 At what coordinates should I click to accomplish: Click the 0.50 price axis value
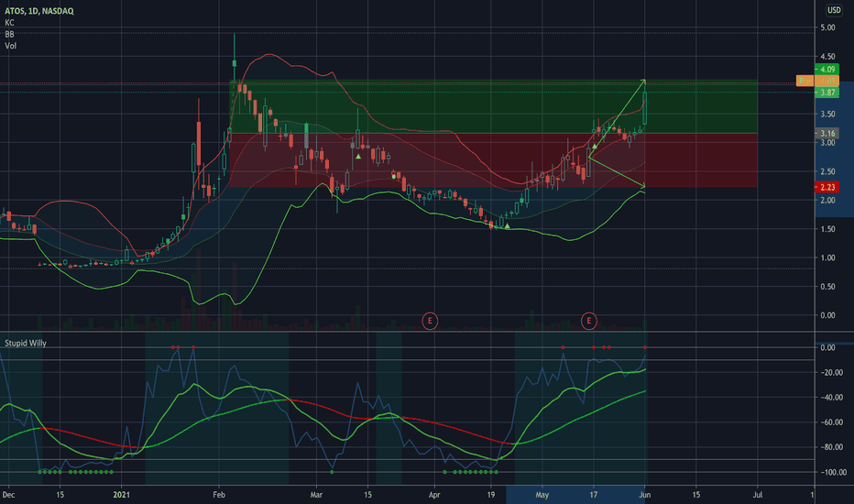tap(827, 287)
